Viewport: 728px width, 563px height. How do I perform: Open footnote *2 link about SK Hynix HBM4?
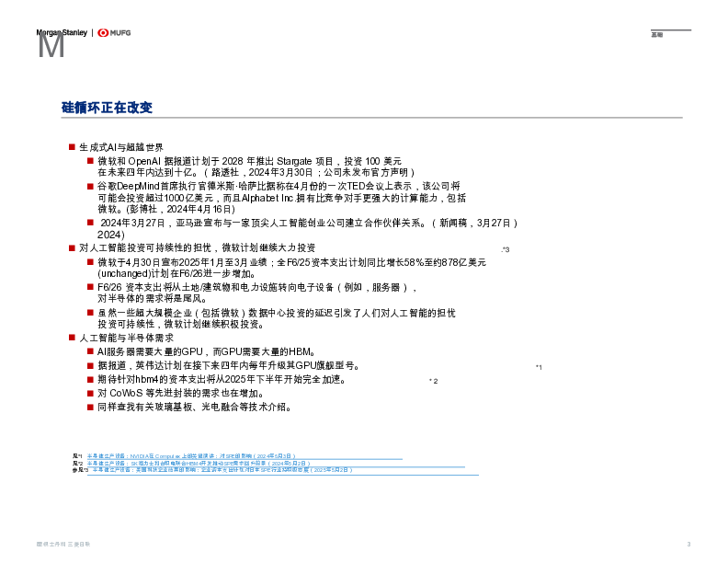coord(199,463)
